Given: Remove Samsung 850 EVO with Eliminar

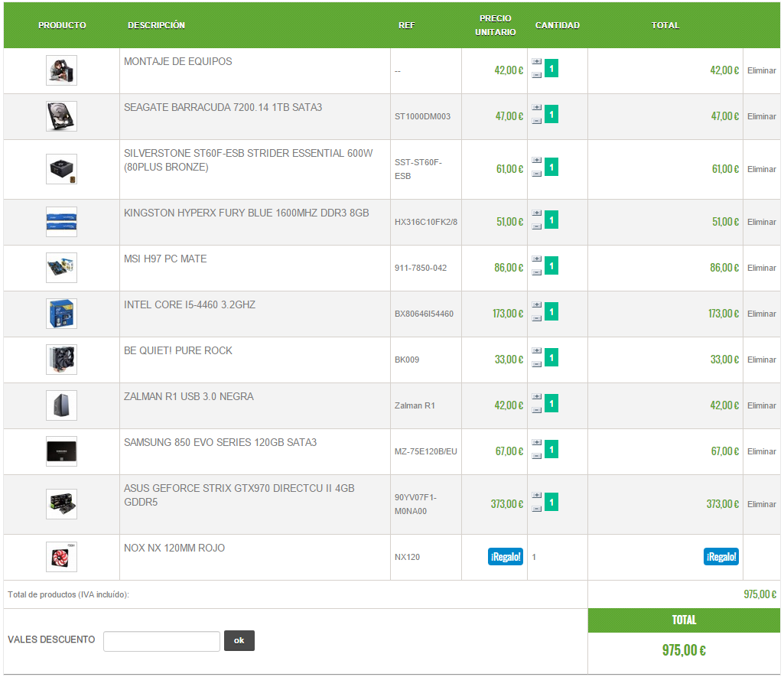Looking at the screenshot, I should [x=762, y=451].
